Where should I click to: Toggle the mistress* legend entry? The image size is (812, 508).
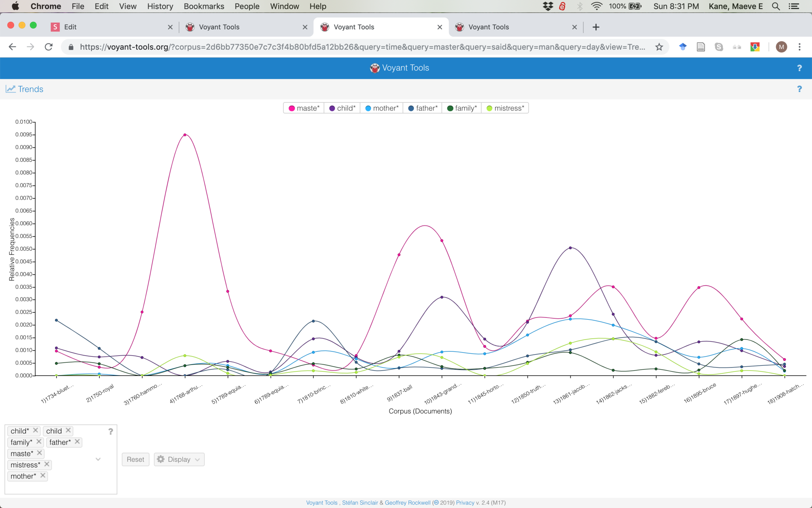(x=505, y=108)
